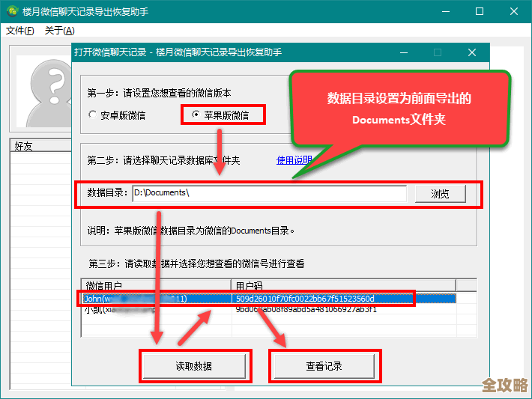This screenshot has width=532, height=399.
Task: Click the 数据目录 path input field
Action: (270, 193)
